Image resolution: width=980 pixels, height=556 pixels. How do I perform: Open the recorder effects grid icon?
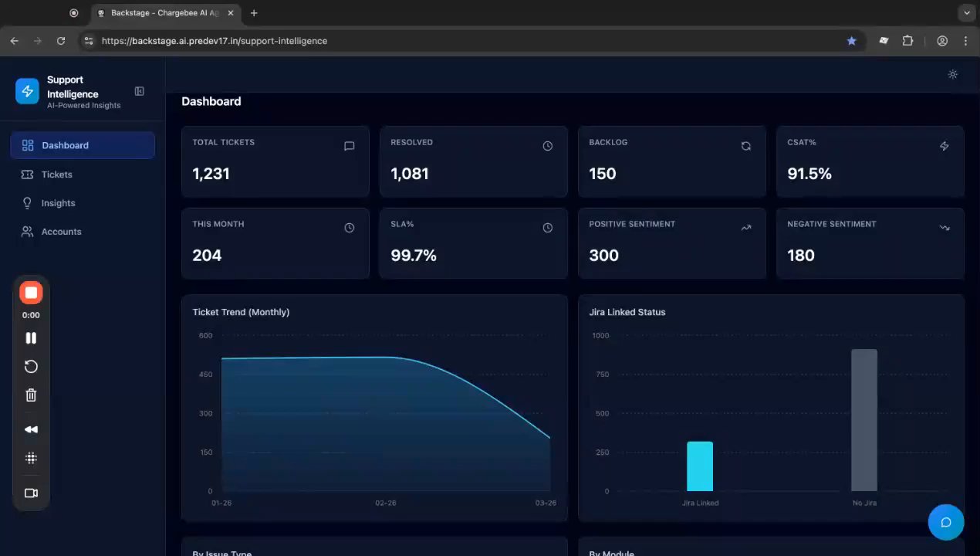tap(31, 458)
